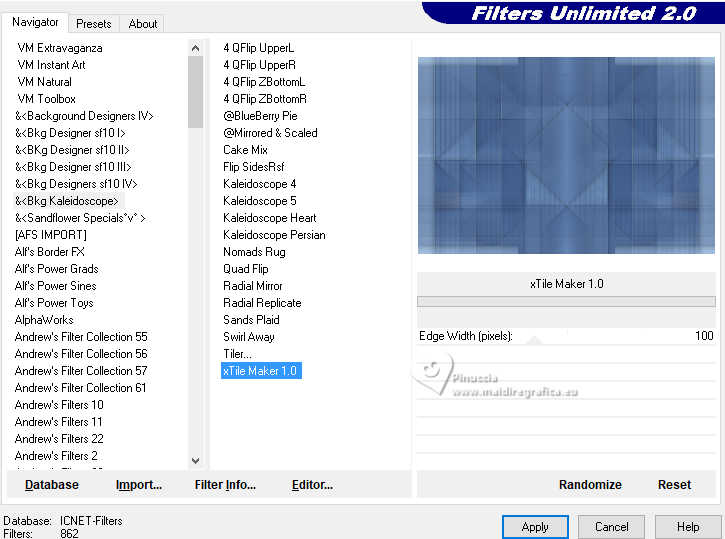Viewport: 725px width, 539px height.
Task: Select &<BKg Designer sf10 II> category
Action: tap(72, 150)
